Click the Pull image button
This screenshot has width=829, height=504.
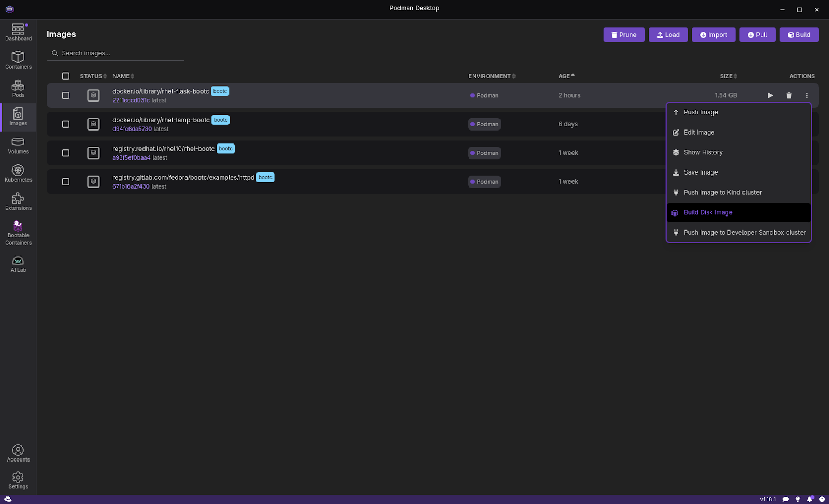[x=757, y=35]
